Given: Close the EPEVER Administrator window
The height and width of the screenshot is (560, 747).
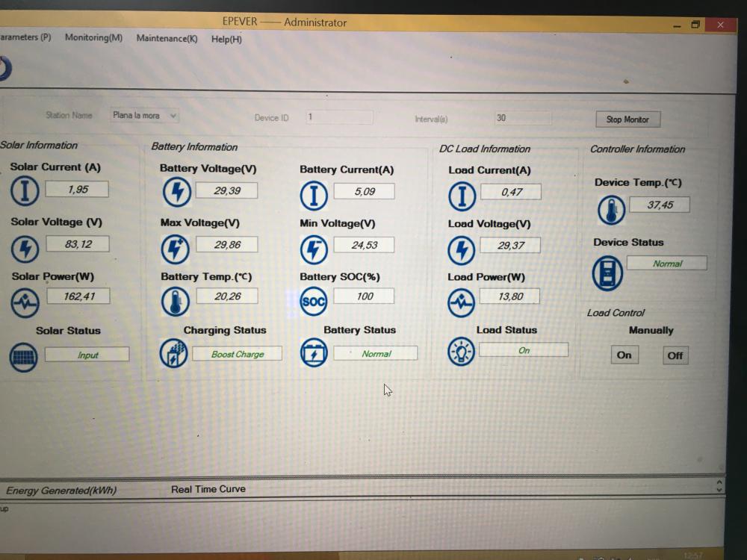Looking at the screenshot, I should point(720,25).
